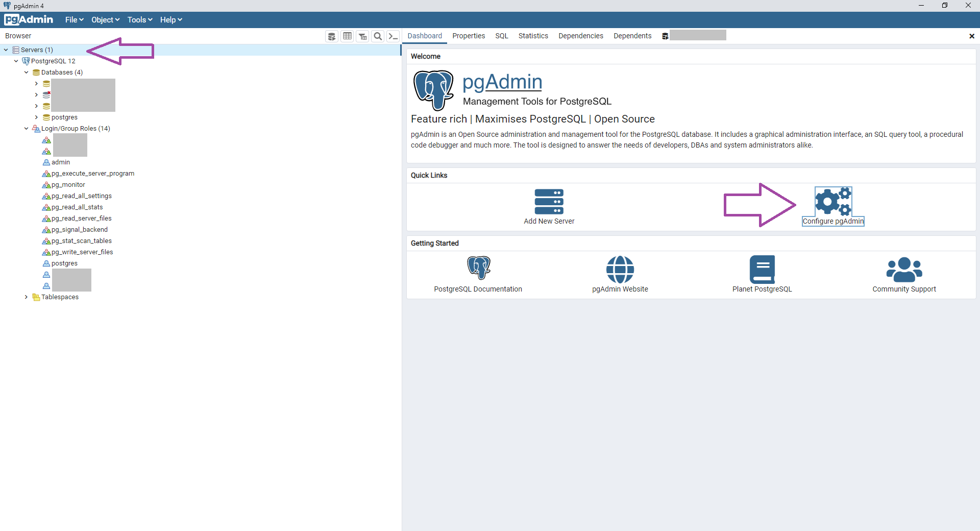Screen dimensions: 980x531
Task: Select the pg_execute_server_program role
Action: pyautogui.click(x=92, y=174)
